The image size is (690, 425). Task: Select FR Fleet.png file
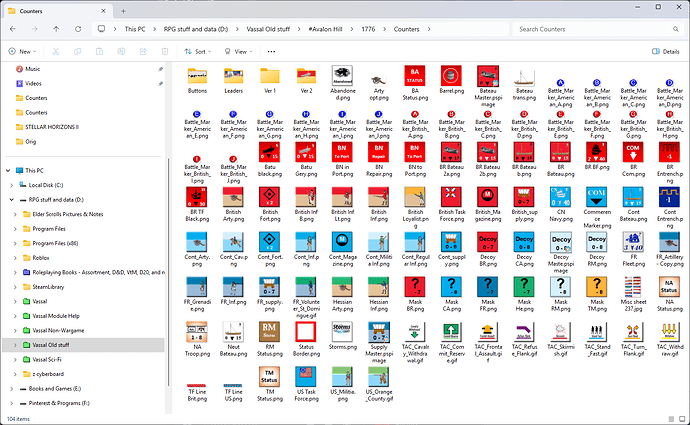[633, 249]
